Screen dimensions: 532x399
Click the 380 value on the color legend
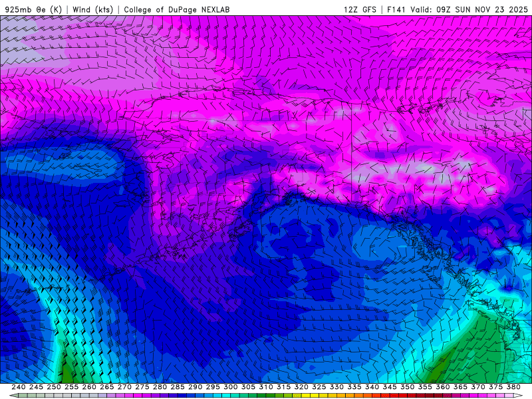[513, 387]
